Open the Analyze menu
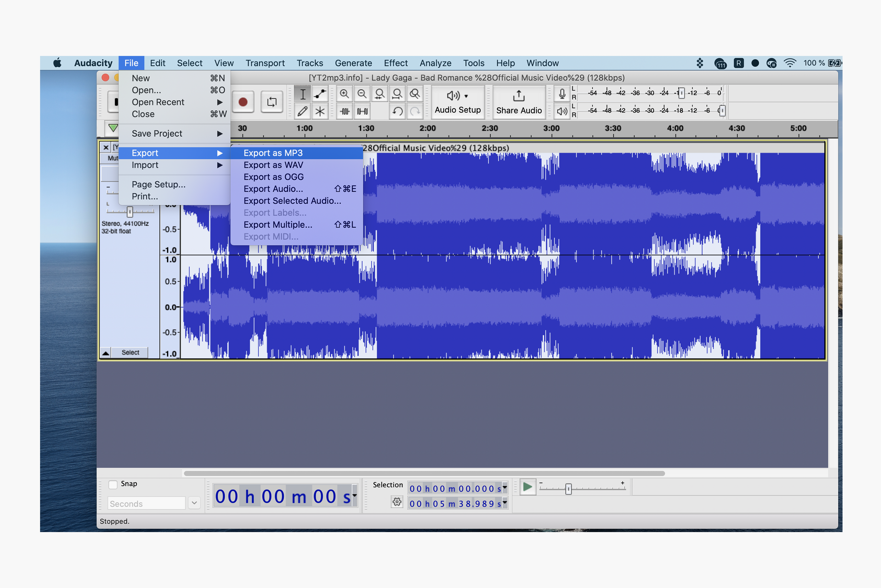Image resolution: width=881 pixels, height=588 pixels. (435, 63)
